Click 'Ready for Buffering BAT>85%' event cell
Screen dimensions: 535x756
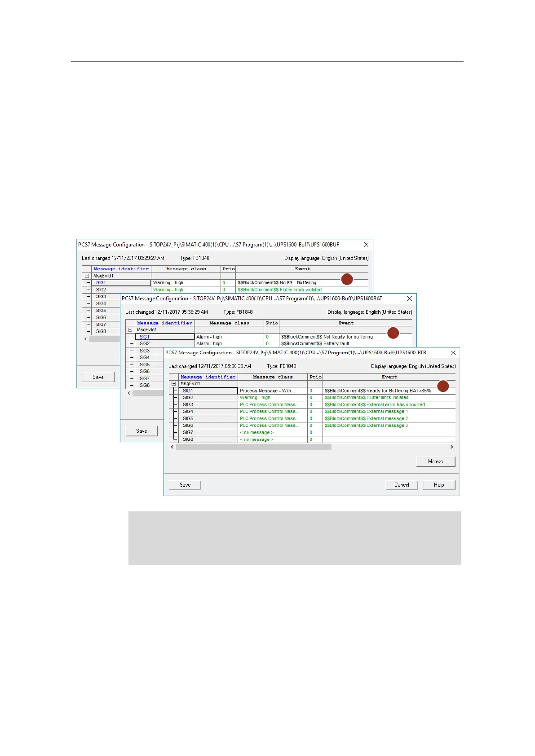click(389, 391)
